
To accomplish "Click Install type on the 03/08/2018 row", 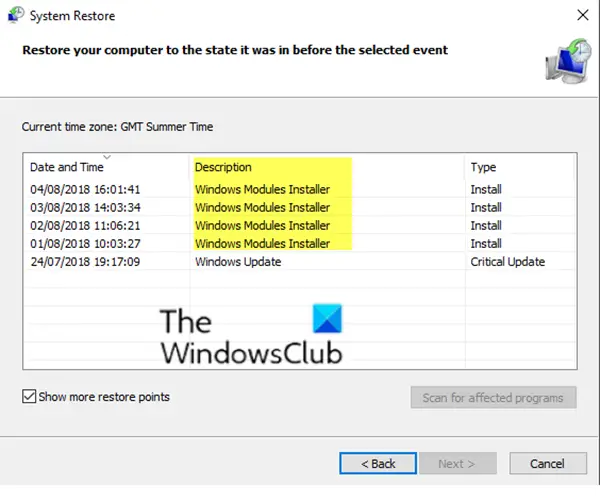I will [486, 207].
